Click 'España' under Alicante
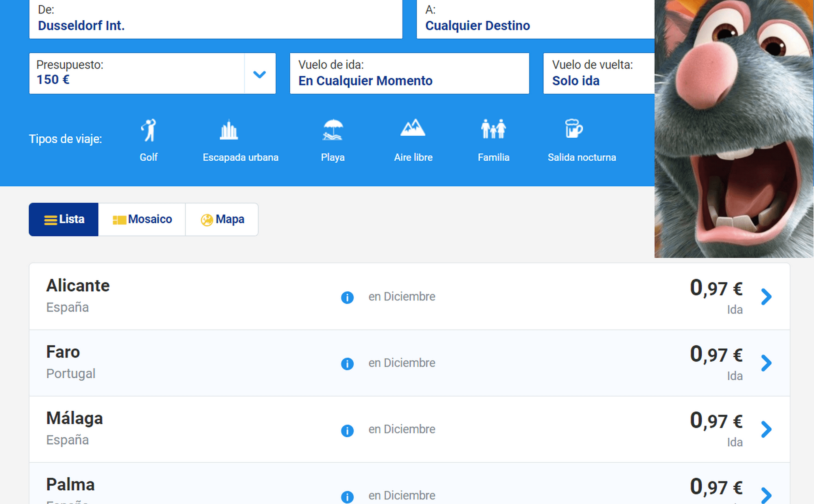This screenshot has height=504, width=814. click(x=68, y=307)
